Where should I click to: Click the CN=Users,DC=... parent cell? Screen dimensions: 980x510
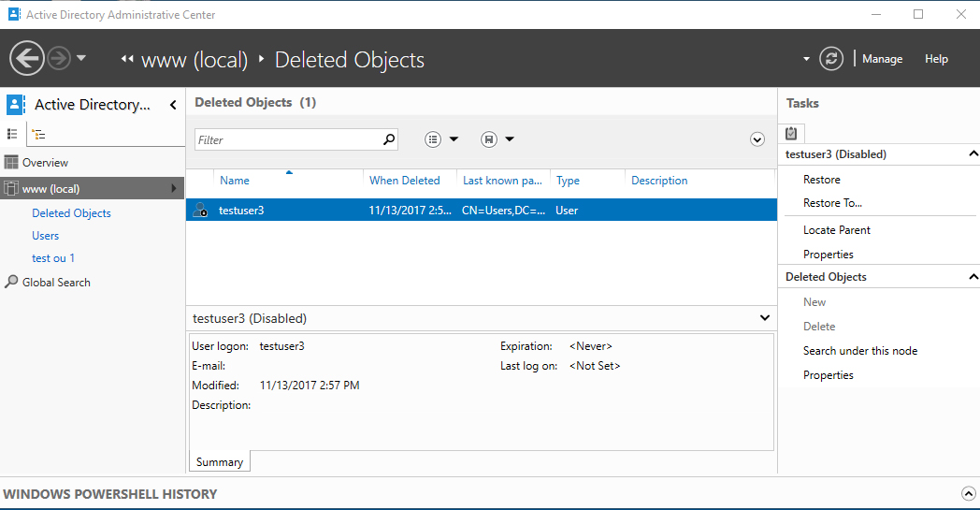503,211
